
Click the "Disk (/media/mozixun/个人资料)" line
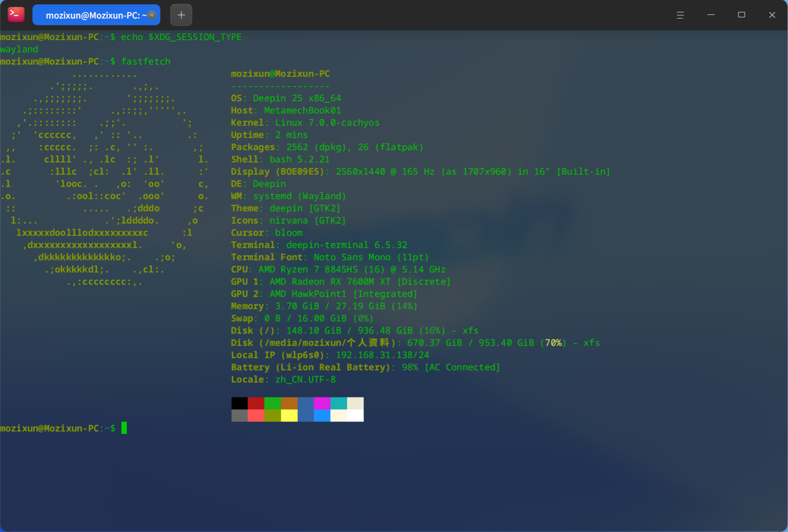(415, 343)
